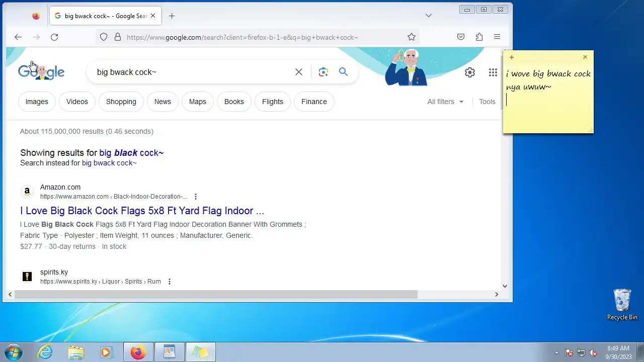The width and height of the screenshot is (644, 362).
Task: Click the corrected 'big black cock~' link
Action: click(131, 153)
